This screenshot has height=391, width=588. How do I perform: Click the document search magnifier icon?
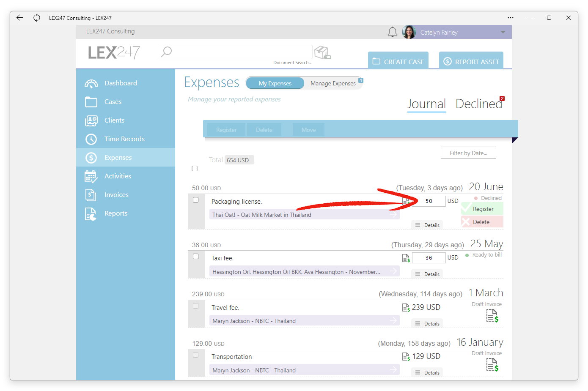tap(167, 52)
